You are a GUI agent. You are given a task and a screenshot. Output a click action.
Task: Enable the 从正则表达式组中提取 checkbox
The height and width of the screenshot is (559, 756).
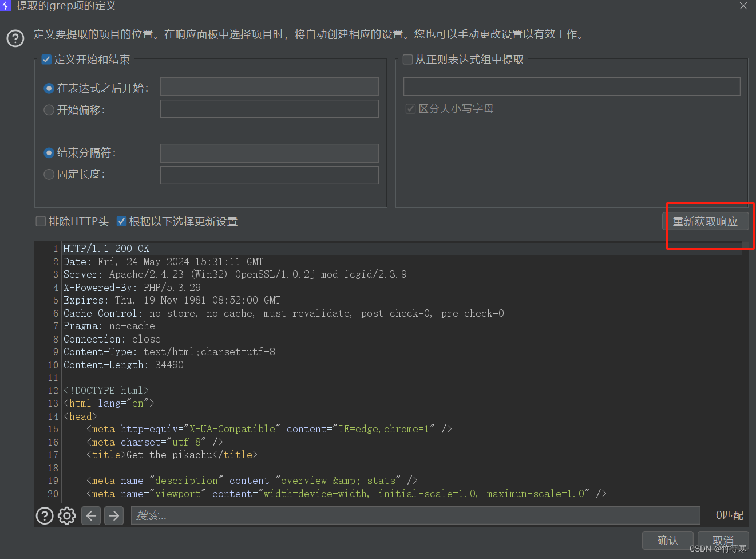tap(408, 59)
